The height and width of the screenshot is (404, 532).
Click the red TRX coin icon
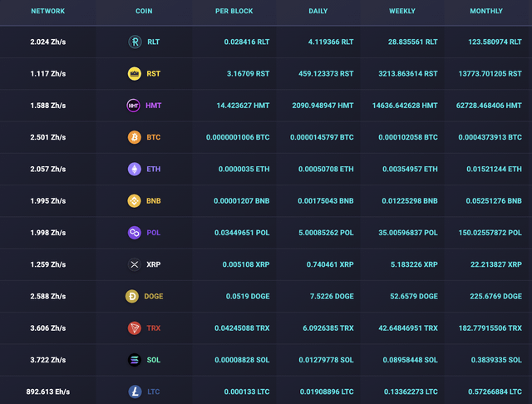point(134,328)
